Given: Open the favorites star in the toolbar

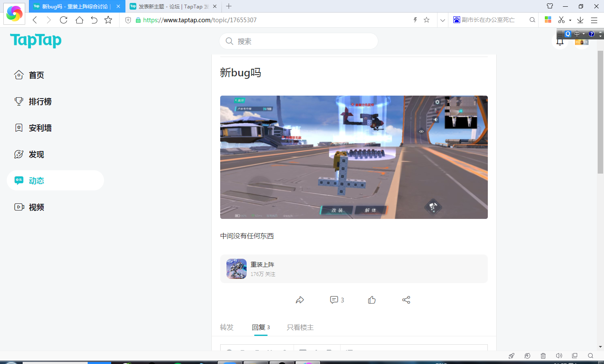Looking at the screenshot, I should [x=108, y=20].
